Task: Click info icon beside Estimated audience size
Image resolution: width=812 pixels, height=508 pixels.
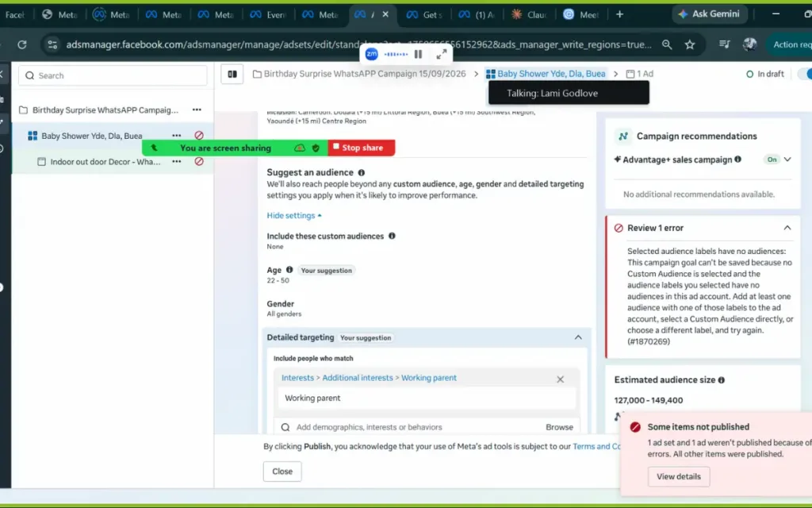Action: pos(722,380)
